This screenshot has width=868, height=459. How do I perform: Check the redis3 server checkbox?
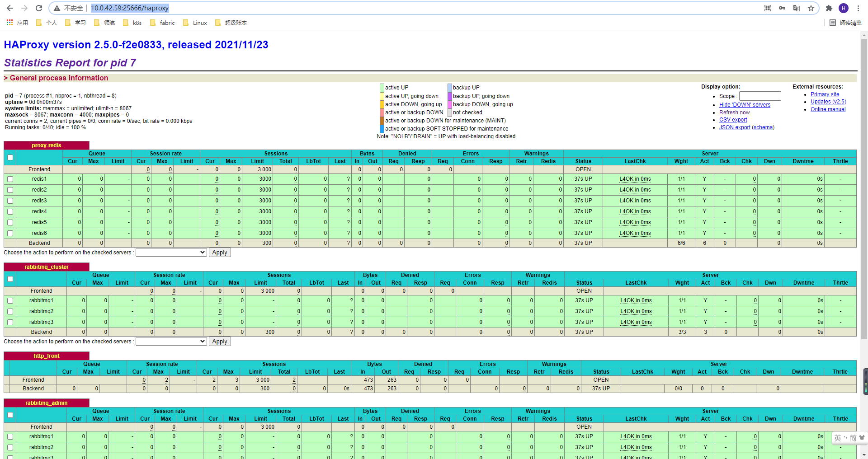10,201
